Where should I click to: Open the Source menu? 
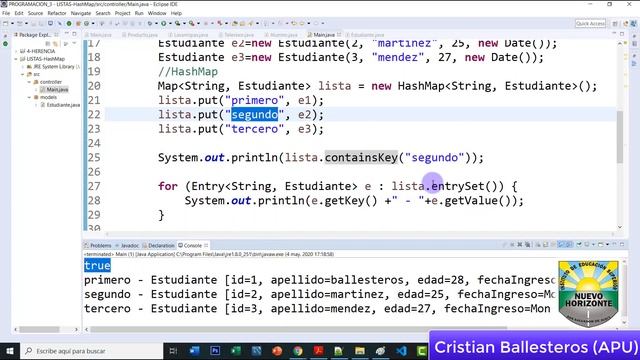click(x=35, y=13)
